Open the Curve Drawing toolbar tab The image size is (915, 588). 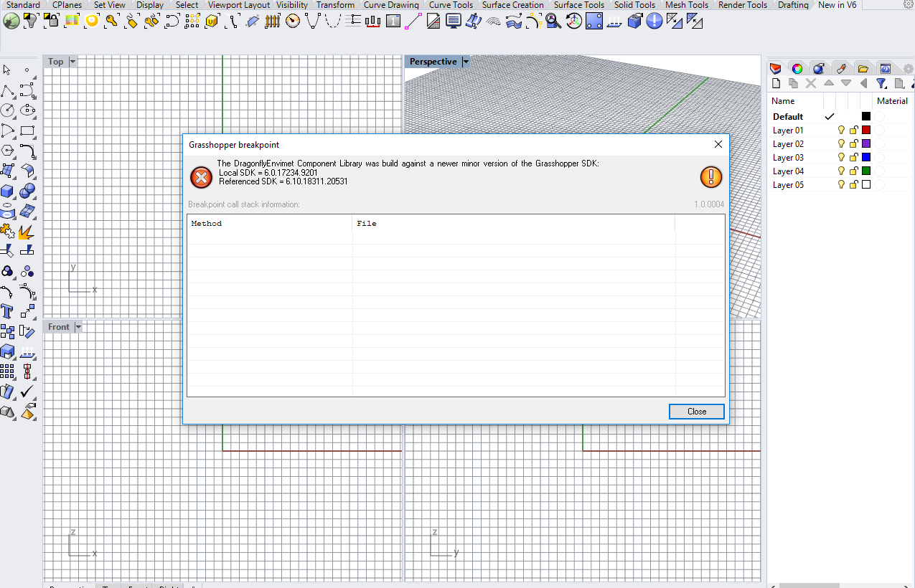click(391, 5)
